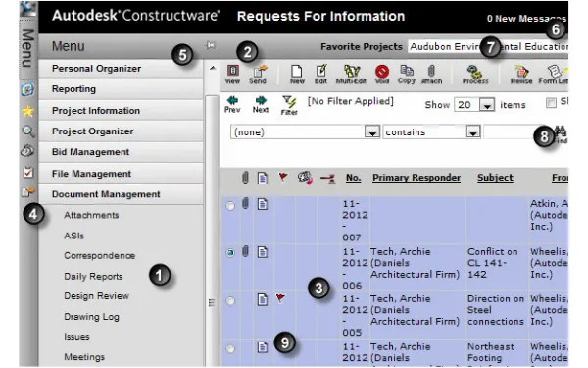Click the red Void icon
588x368 pixels.
click(382, 74)
